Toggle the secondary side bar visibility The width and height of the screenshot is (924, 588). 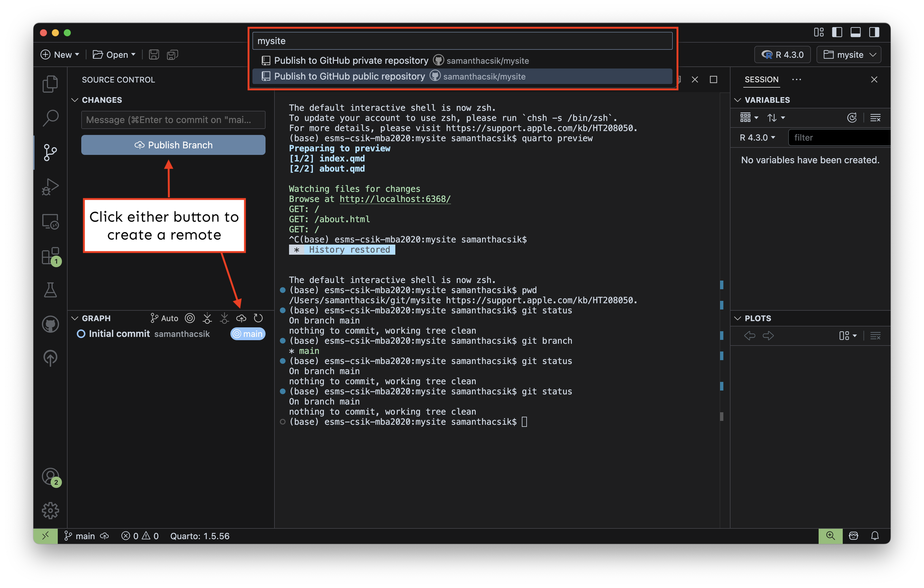coord(874,32)
